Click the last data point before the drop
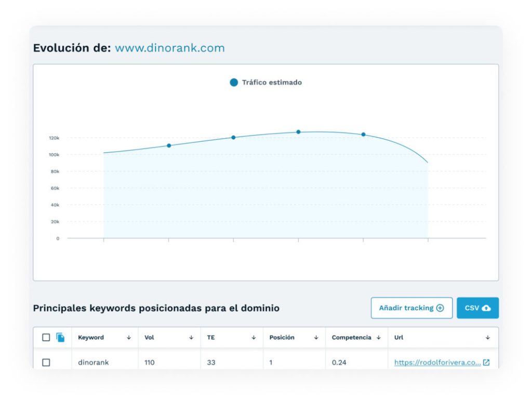Image resolution: width=532 pixels, height=402 pixels. [363, 135]
